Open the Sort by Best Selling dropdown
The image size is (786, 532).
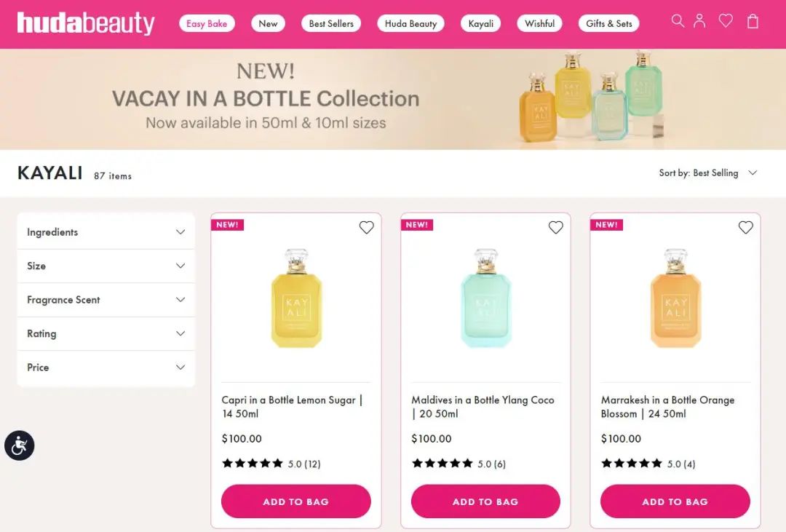708,173
